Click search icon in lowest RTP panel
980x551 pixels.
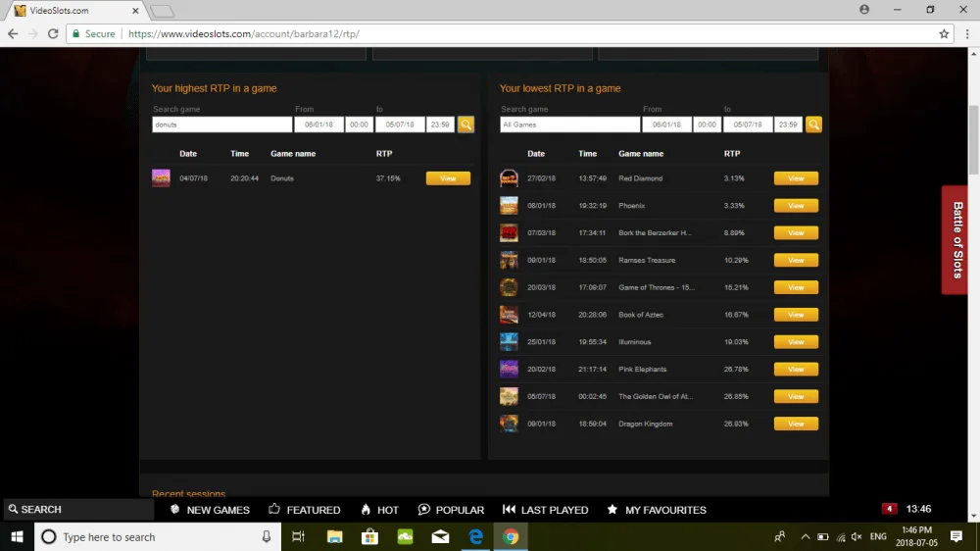tap(813, 125)
